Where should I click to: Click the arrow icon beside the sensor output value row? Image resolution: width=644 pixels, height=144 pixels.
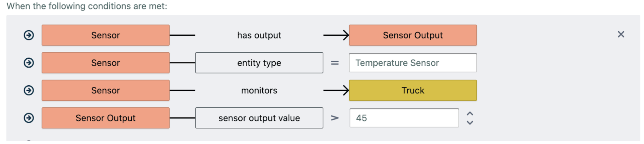(29, 118)
